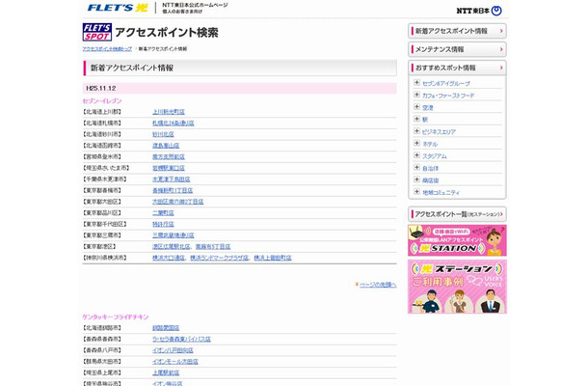This screenshot has height=386, width=588.
Task: Open 上尾駅前店 link
Action: (x=166, y=373)
